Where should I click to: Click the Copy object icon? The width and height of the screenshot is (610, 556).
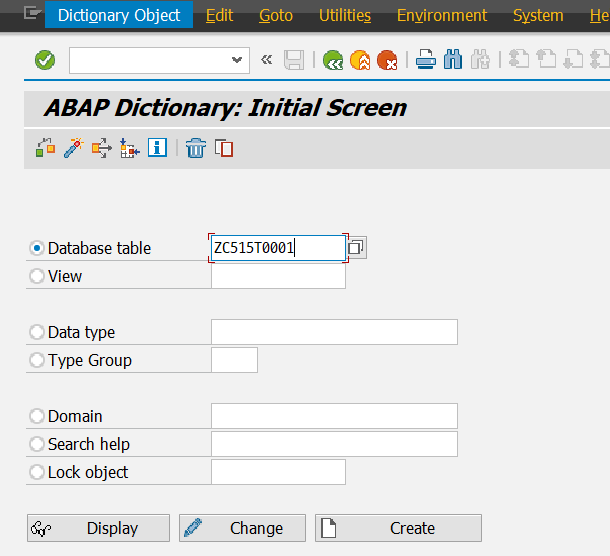(224, 148)
